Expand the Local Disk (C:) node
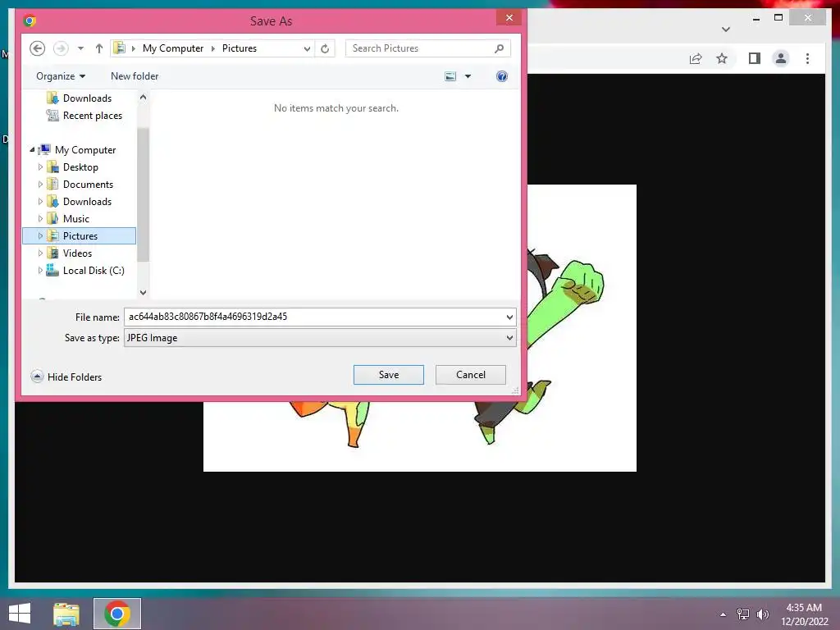The height and width of the screenshot is (630, 840). point(40,271)
